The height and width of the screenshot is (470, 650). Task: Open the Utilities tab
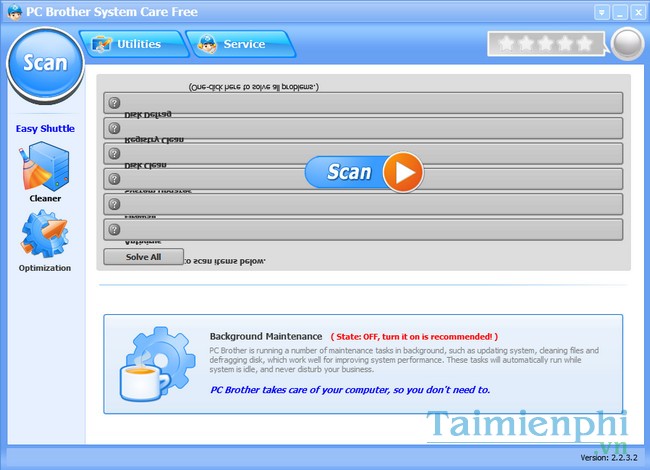click(134, 44)
